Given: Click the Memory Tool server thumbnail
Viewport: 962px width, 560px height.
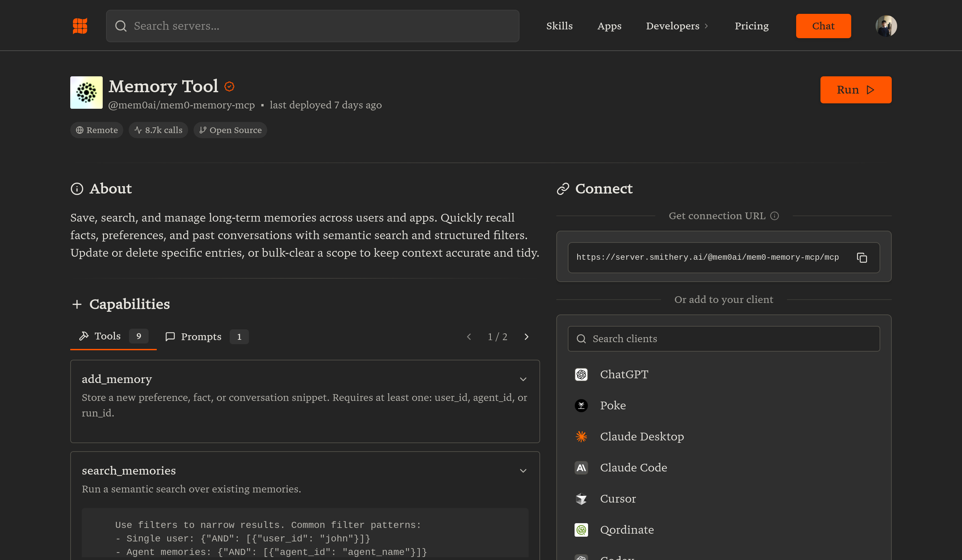Looking at the screenshot, I should coord(86,93).
